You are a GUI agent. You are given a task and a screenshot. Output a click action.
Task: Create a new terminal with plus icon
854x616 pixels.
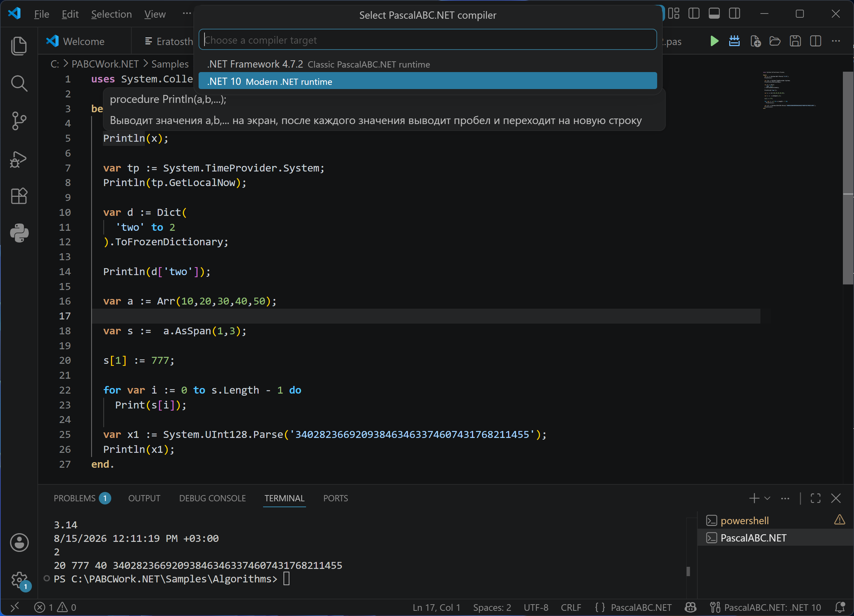click(x=754, y=498)
